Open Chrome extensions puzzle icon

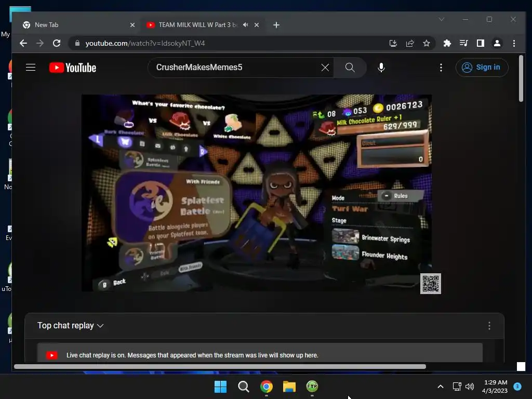[447, 43]
